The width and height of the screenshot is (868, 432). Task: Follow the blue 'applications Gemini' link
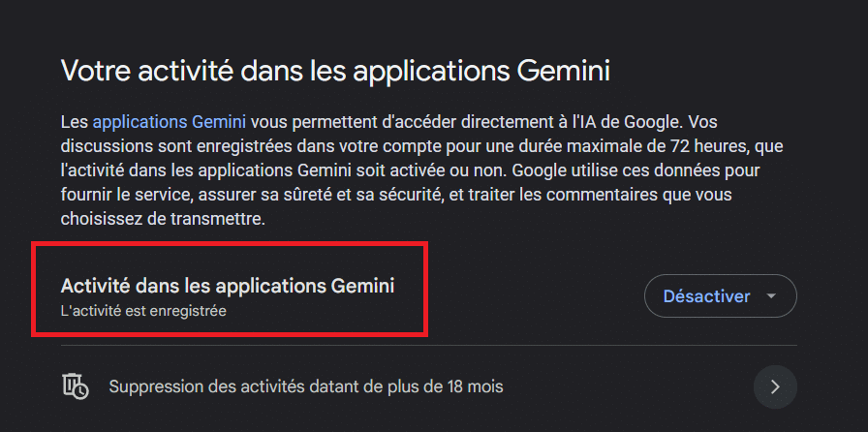169,121
